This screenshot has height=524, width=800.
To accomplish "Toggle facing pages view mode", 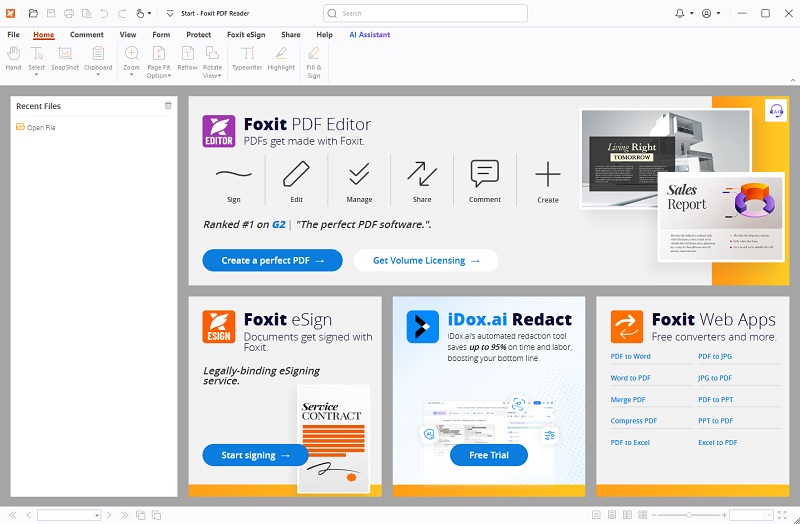I will coord(628,515).
